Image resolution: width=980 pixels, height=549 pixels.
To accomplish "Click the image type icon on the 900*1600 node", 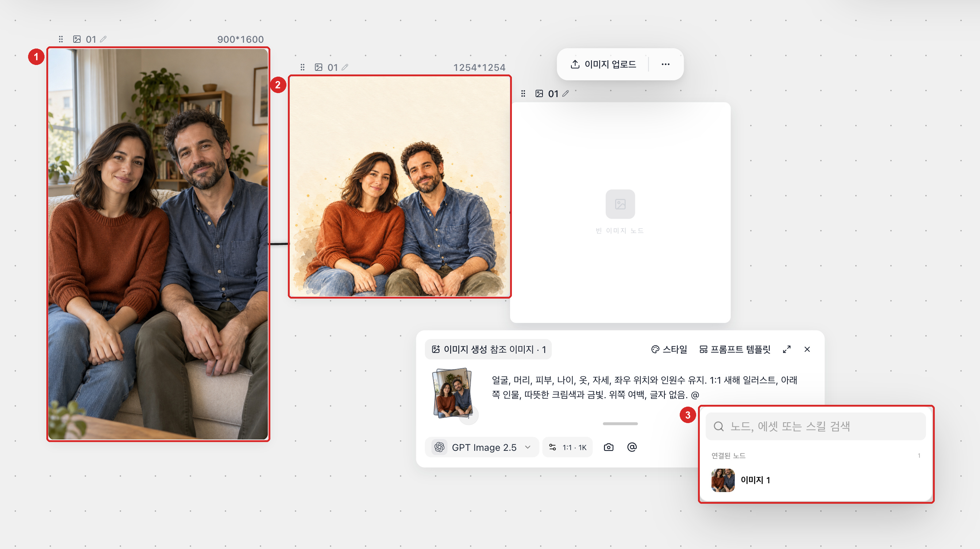I will pyautogui.click(x=77, y=39).
